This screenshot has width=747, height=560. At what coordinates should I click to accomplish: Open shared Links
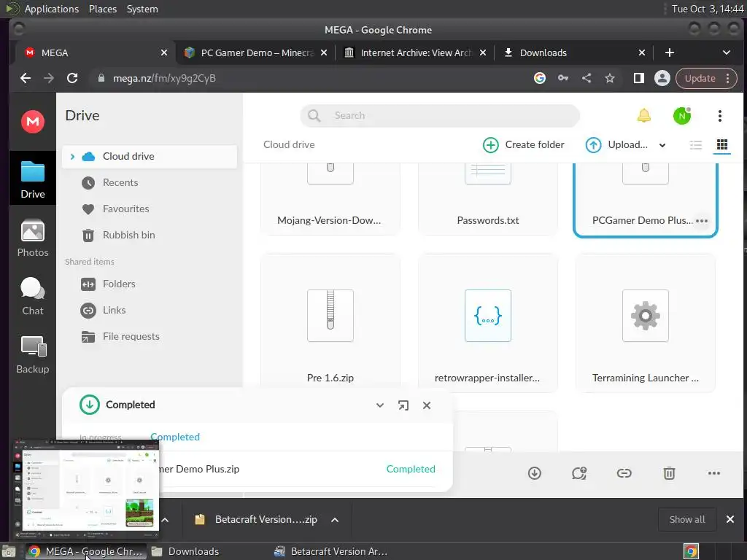click(x=104, y=310)
